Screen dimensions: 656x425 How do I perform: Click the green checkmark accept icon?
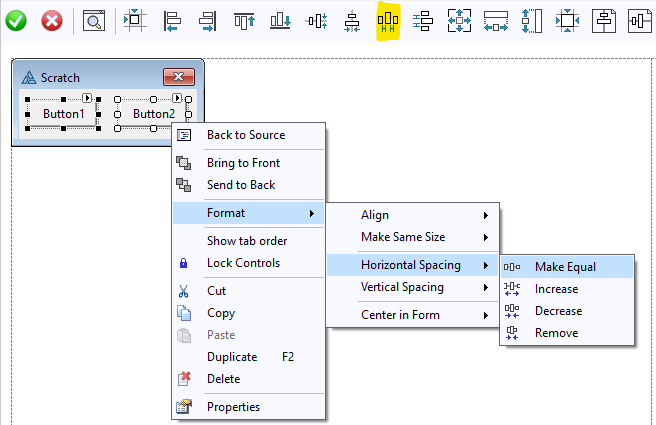[x=16, y=20]
